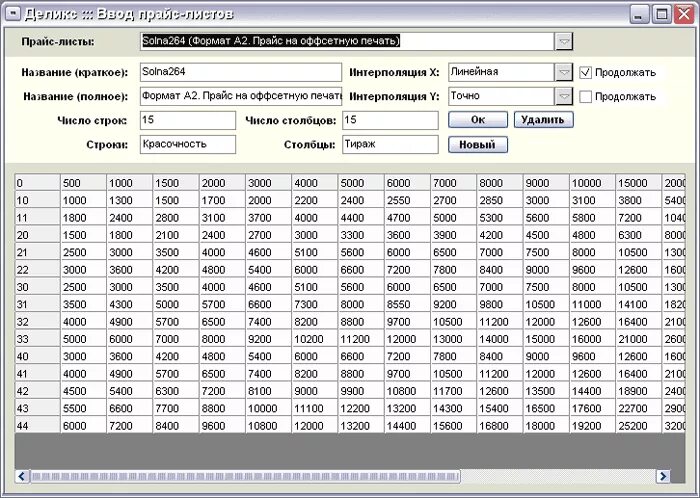This screenshot has height=498, width=700.
Task: Focus the Название (полное) field
Action: (x=241, y=96)
